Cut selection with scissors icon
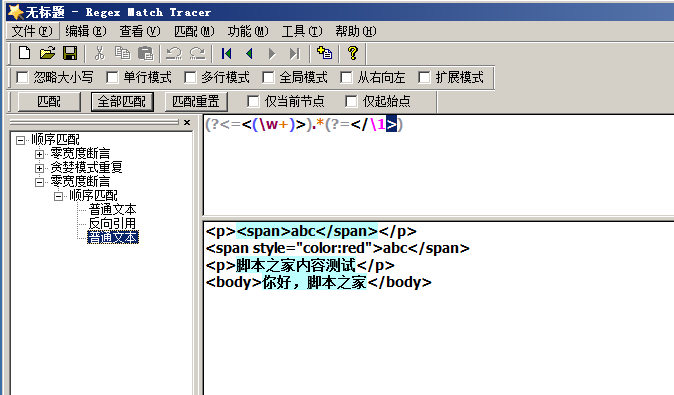The image size is (674, 395). pyautogui.click(x=100, y=53)
